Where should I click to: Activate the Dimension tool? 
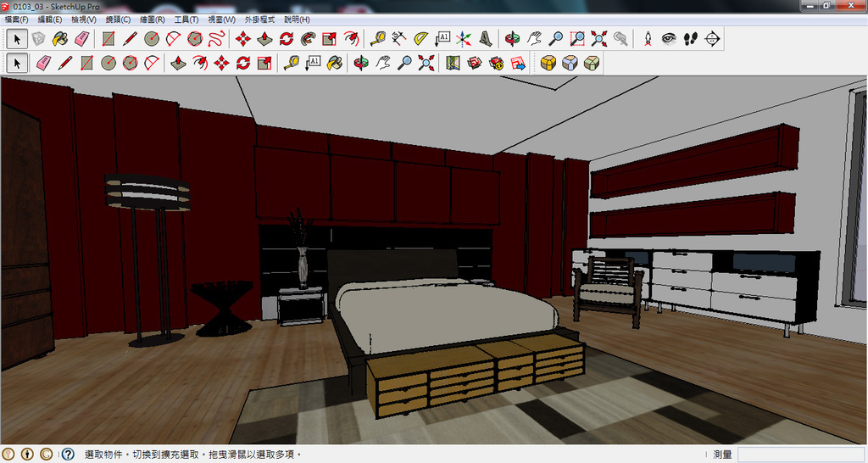point(399,39)
